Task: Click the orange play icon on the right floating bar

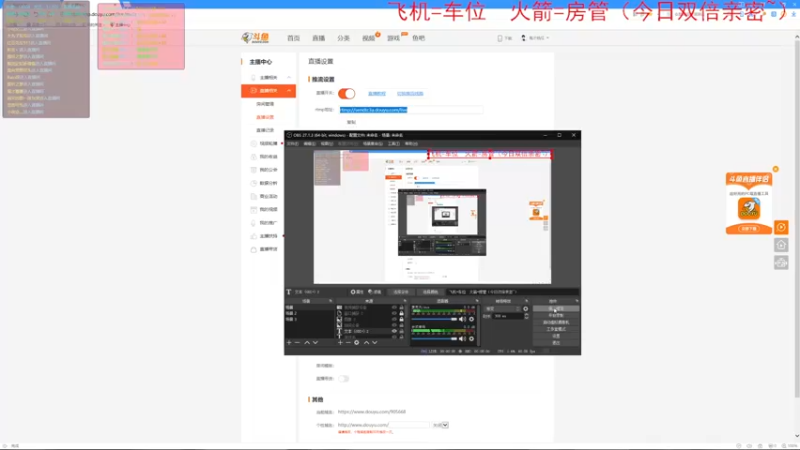Action: tap(781, 227)
